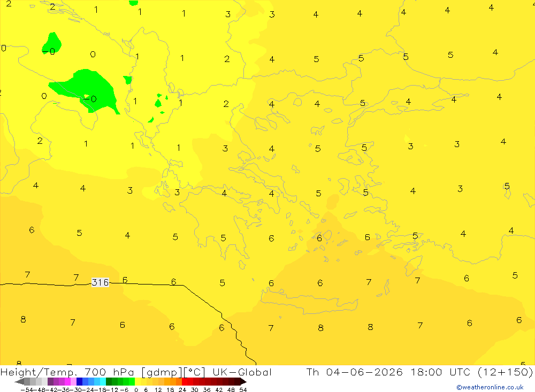Select the bright yellow swatch above 0 in legend
The height and width of the screenshot is (392, 535).
point(137,382)
